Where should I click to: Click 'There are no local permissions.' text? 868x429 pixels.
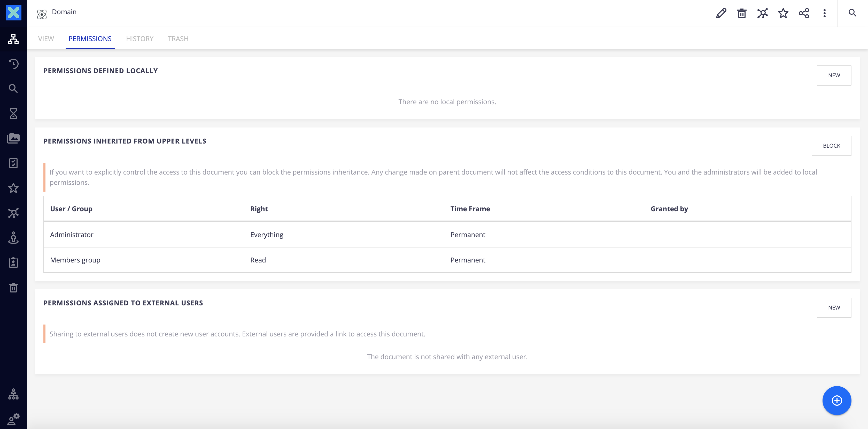coord(447,102)
